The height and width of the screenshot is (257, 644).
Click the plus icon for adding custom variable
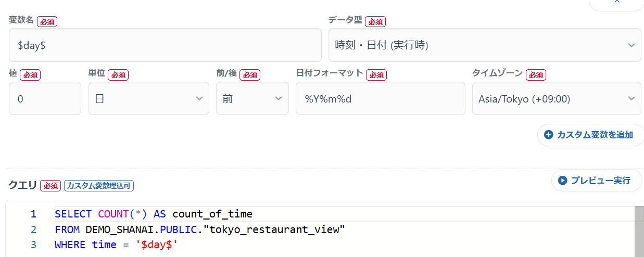548,135
